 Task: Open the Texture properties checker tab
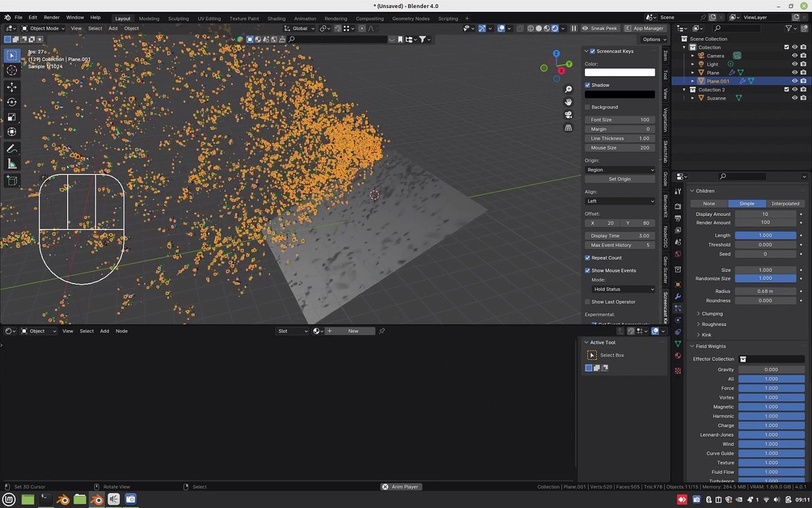(678, 371)
